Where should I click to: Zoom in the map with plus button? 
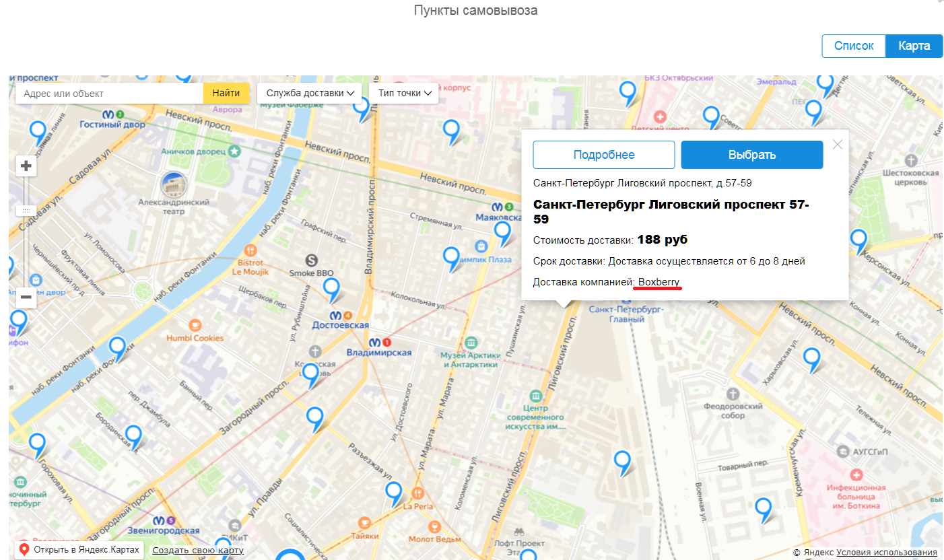(26, 166)
